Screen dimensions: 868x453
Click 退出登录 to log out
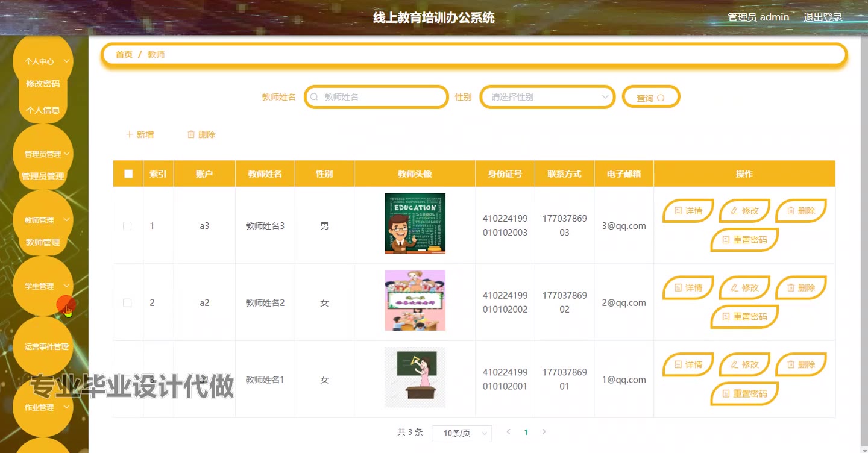click(x=823, y=17)
